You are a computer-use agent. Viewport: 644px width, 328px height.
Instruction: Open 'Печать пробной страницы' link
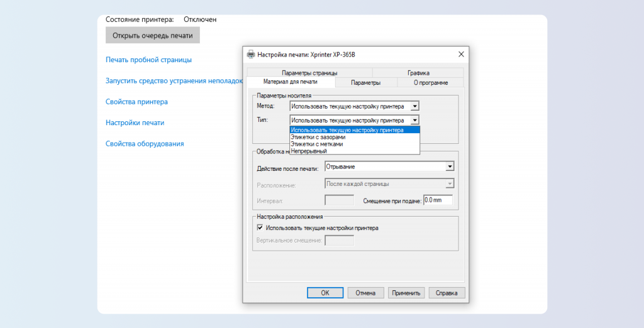tap(148, 60)
